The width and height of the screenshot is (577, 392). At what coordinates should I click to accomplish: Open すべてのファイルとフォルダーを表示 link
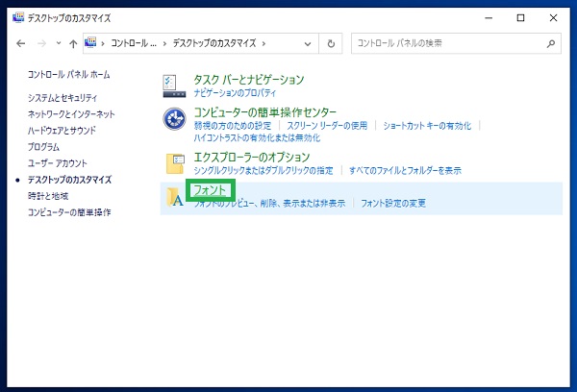pyautogui.click(x=405, y=171)
